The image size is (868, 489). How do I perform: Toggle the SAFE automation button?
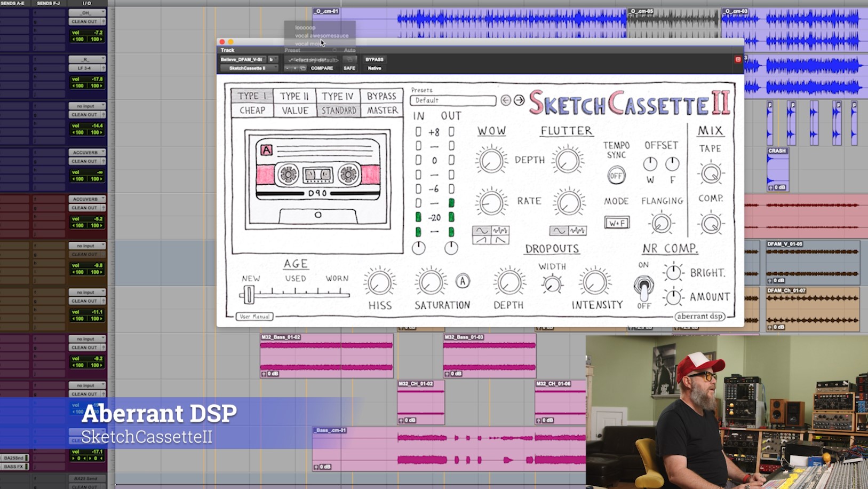pyautogui.click(x=349, y=68)
